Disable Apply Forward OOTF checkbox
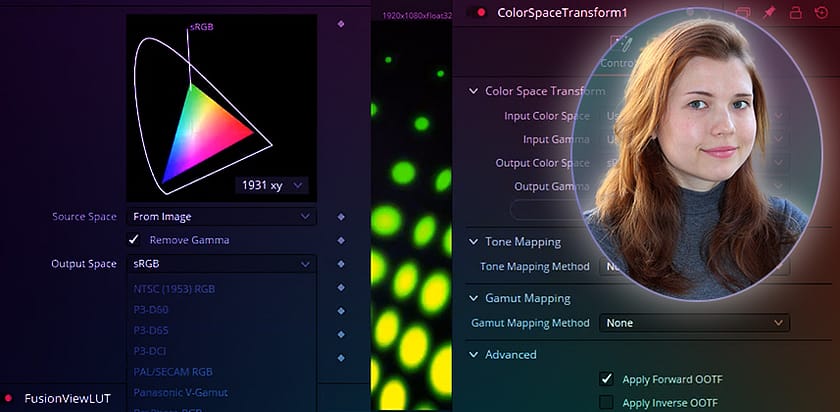This screenshot has width=840, height=412. point(606,379)
